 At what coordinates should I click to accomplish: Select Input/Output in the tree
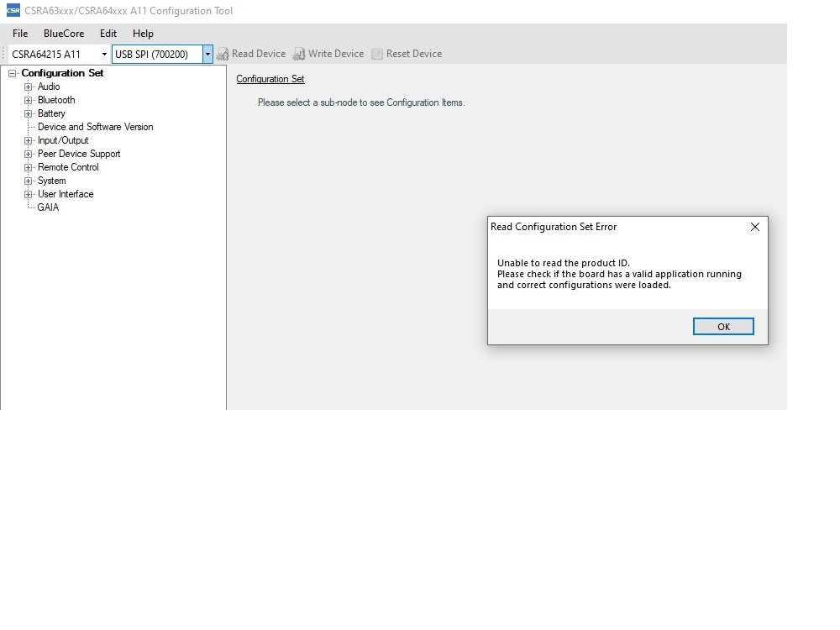point(63,140)
